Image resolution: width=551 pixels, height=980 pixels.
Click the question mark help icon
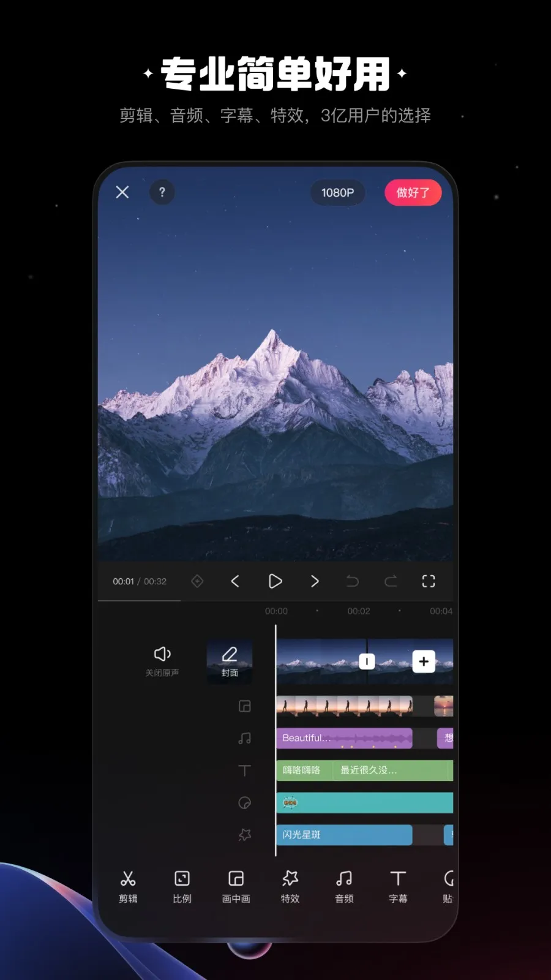pos(162,192)
